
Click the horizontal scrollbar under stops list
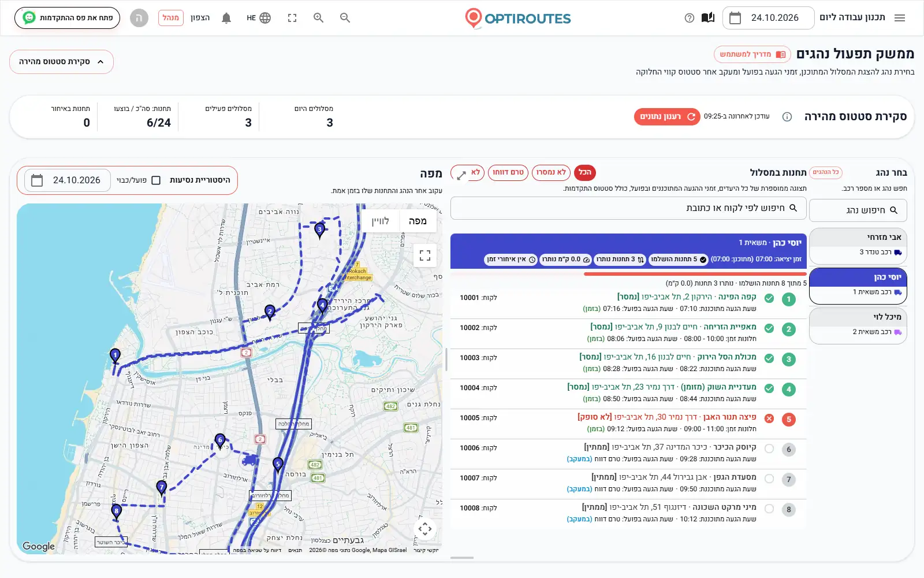[x=462, y=558]
